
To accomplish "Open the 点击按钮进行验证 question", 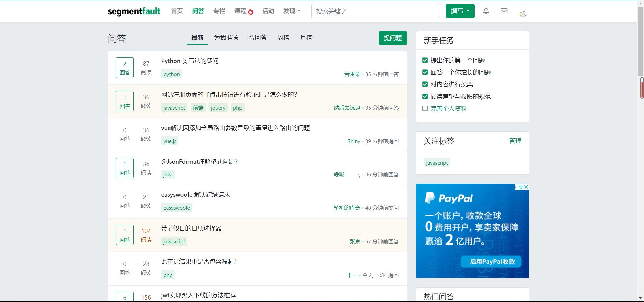I will 229,95.
